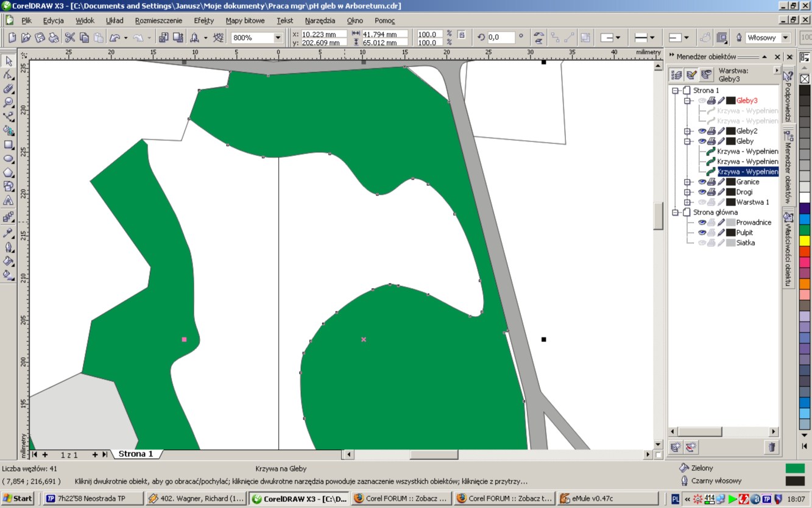This screenshot has width=812, height=508.
Task: Select the Zoom magnifier tool
Action: pyautogui.click(x=9, y=102)
